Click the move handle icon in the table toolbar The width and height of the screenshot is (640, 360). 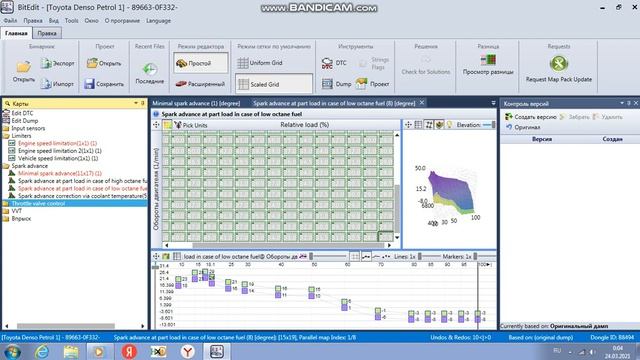coord(156,125)
